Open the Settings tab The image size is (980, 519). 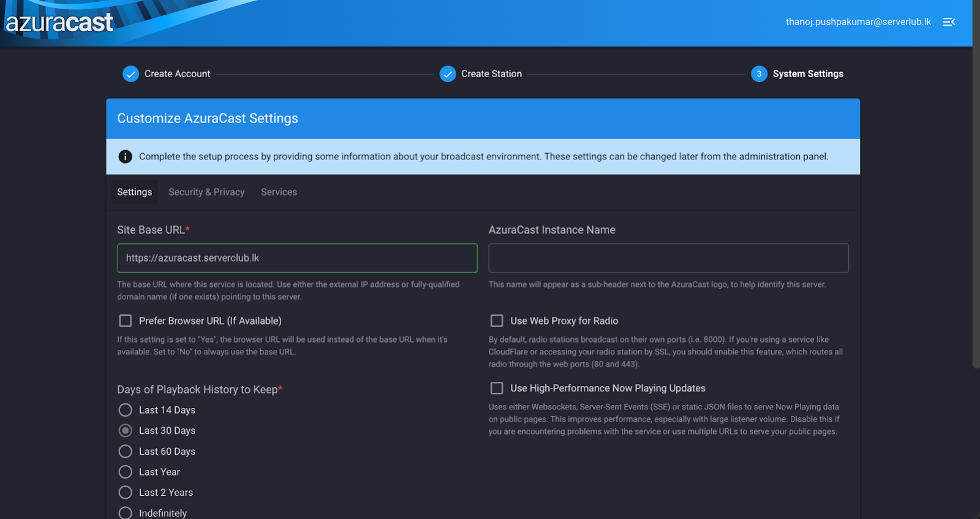tap(134, 192)
